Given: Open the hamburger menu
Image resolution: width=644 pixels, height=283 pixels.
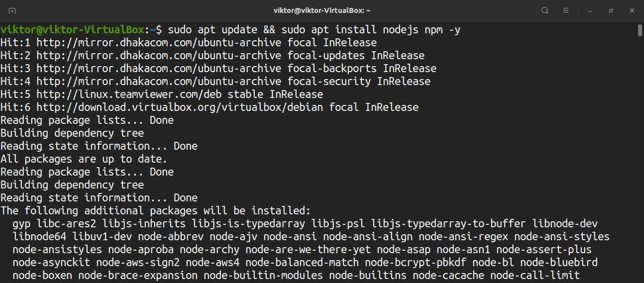Looking at the screenshot, I should tap(566, 10).
